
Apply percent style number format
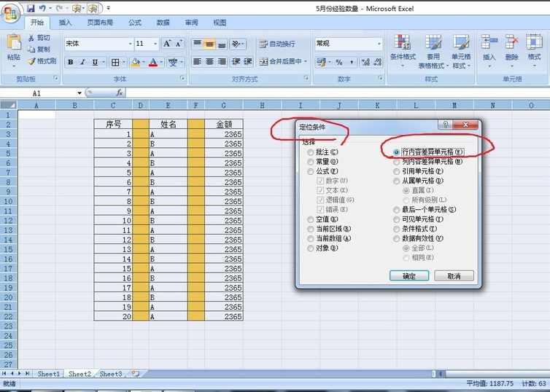click(x=339, y=63)
